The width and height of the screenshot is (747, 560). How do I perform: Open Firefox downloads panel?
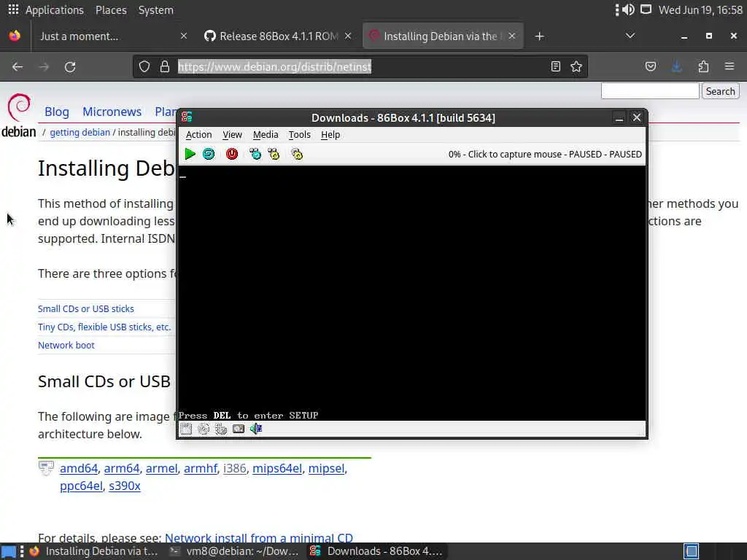(676, 66)
